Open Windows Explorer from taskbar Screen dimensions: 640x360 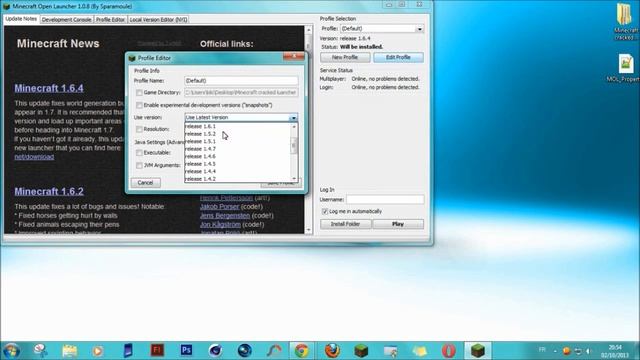[70, 351]
